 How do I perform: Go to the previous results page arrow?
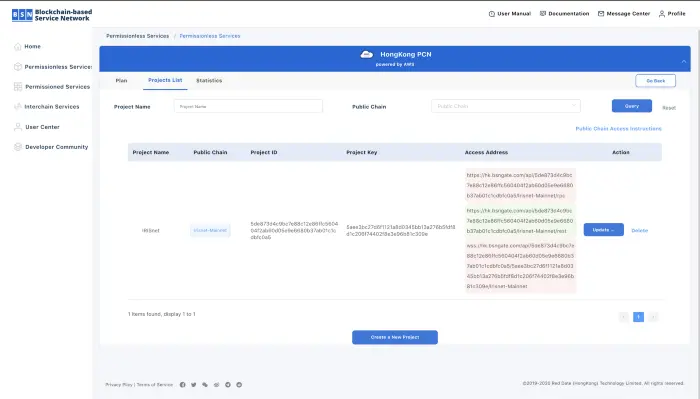pos(624,317)
